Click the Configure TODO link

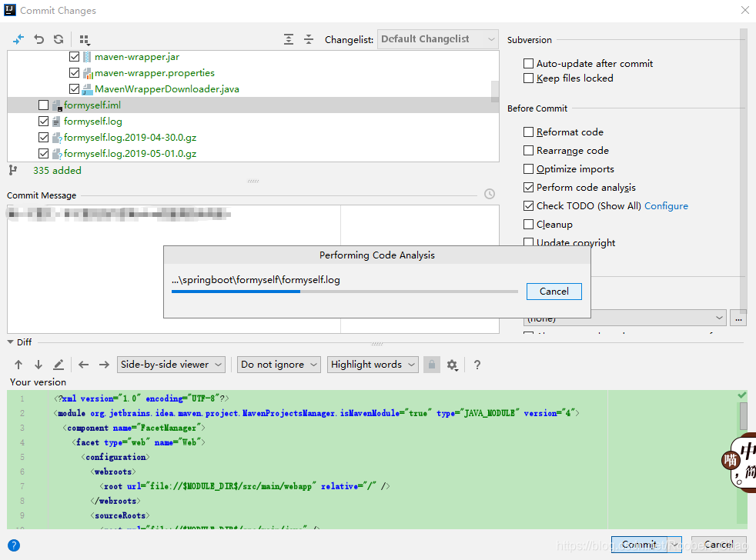[666, 206]
